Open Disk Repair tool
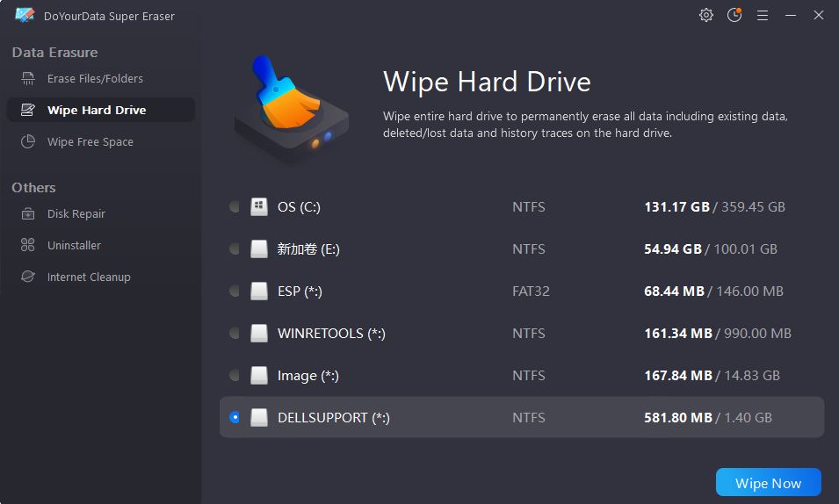Viewport: 839px width, 504px height. pos(101,213)
